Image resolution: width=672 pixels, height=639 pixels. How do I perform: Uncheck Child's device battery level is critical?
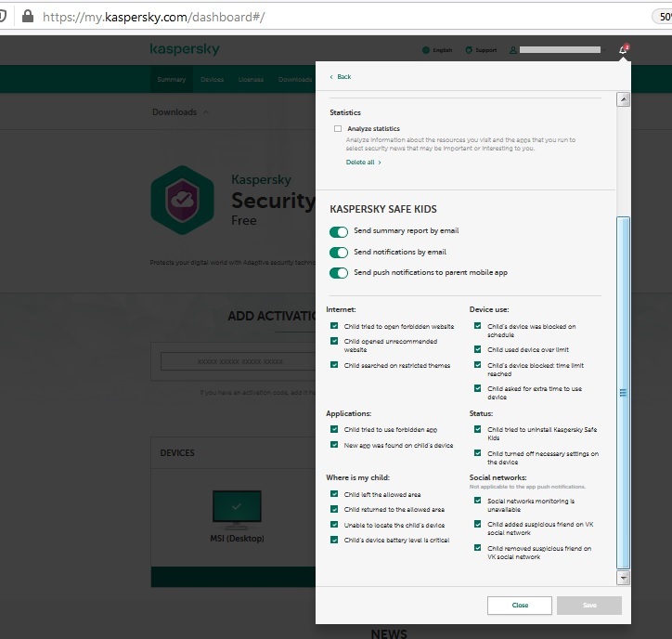pos(334,540)
